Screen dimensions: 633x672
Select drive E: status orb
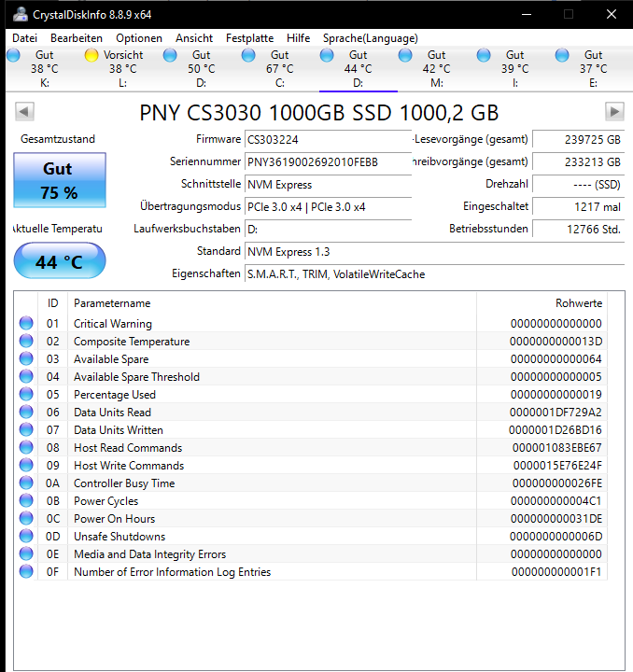coord(562,55)
